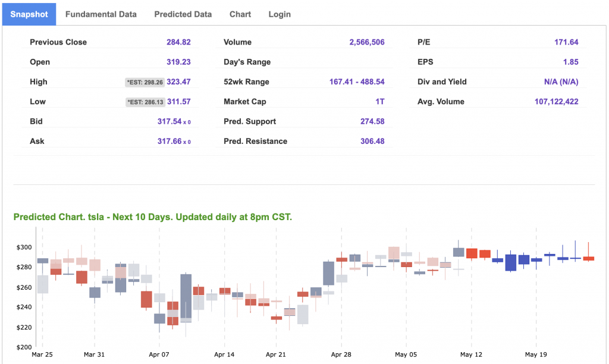Select the Apr 28 date label
Image resolution: width=609 pixels, height=364 pixels.
341,354
